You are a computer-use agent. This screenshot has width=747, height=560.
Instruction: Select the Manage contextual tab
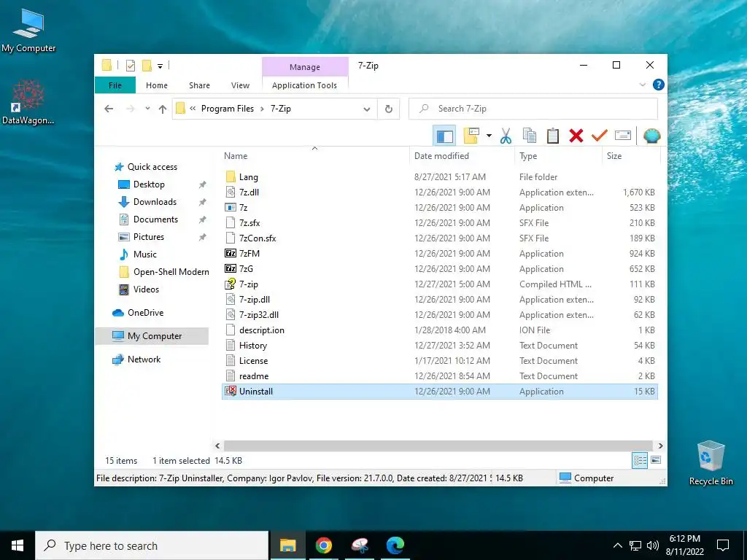click(x=305, y=67)
